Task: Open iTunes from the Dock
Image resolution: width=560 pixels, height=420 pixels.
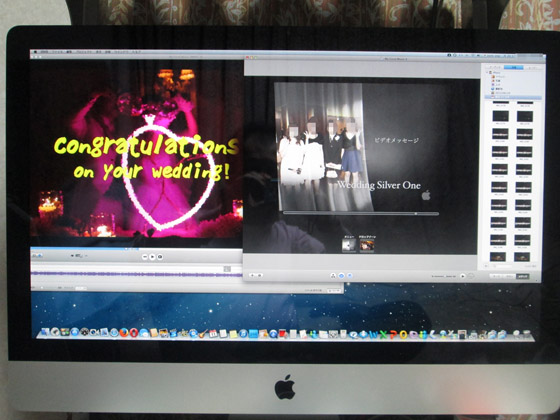Action: 243,334
